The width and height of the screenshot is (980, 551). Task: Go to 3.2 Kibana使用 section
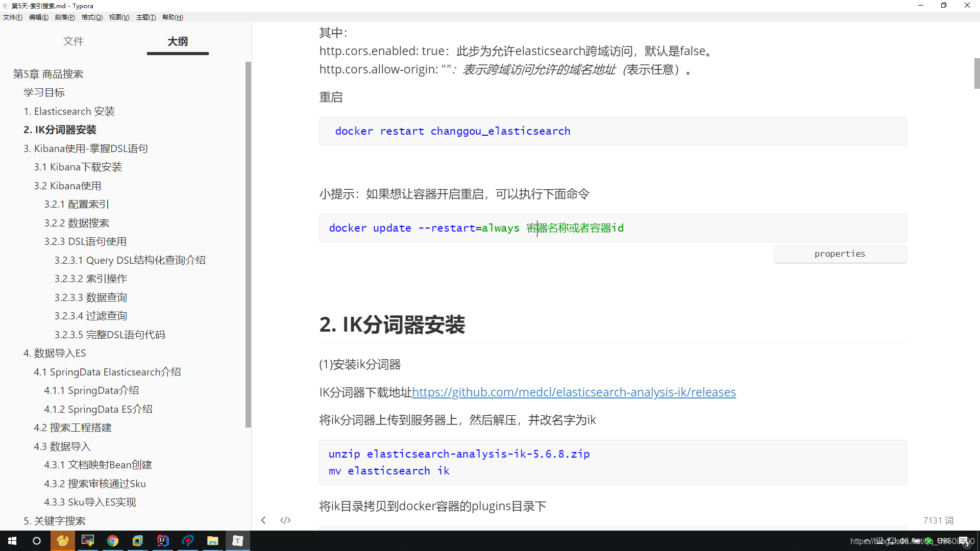coord(67,186)
